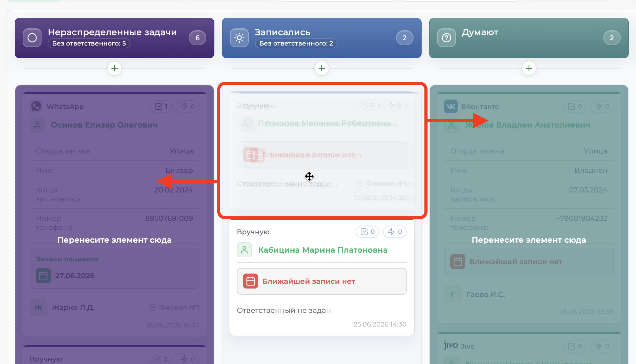The height and width of the screenshot is (364, 636).
Task: Click the VK logo icon on Жилов card
Action: pos(451,106)
